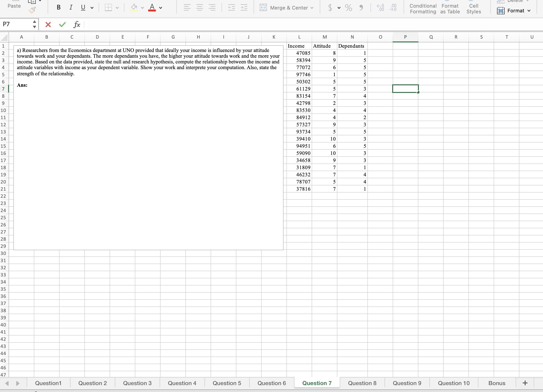Open the Merge & Center dropdown arrow
The image size is (543, 392).
coord(312,7)
